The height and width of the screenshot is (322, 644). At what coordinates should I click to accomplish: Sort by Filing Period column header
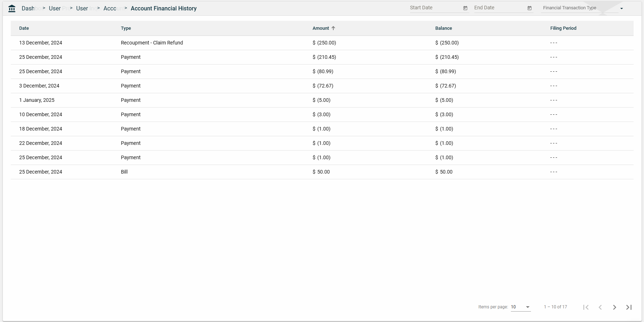563,28
